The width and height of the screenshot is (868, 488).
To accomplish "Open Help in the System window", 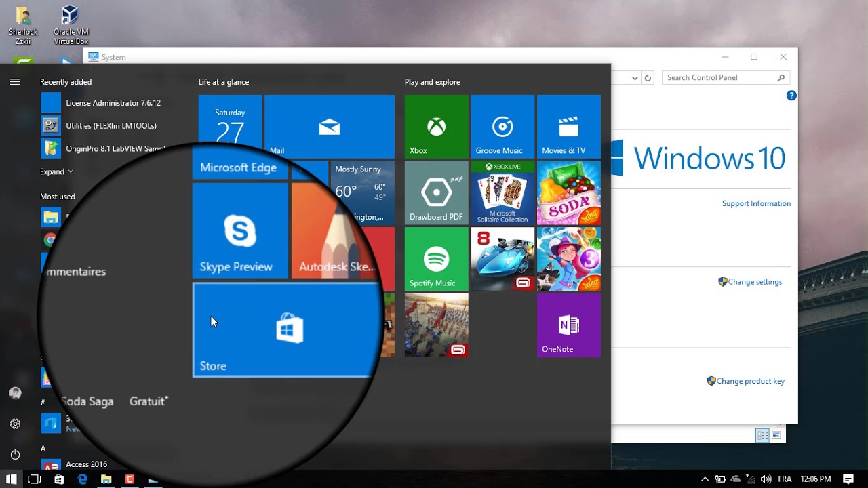I will 791,96.
